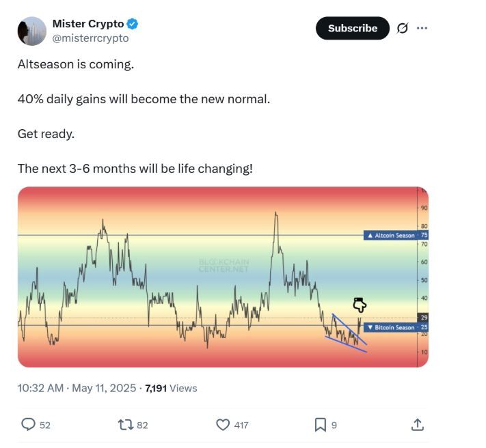
Task: Open the @misterrcrypto handle link
Action: click(90, 38)
